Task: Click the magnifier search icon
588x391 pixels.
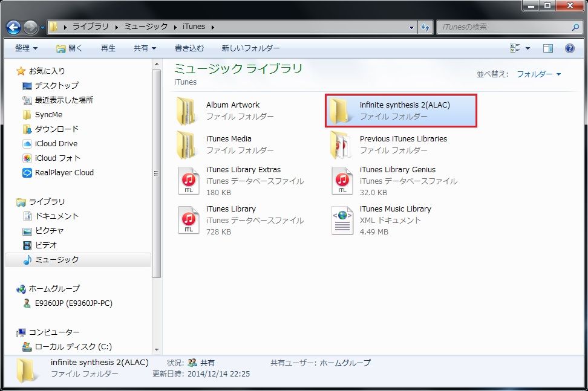Action: tap(576, 27)
